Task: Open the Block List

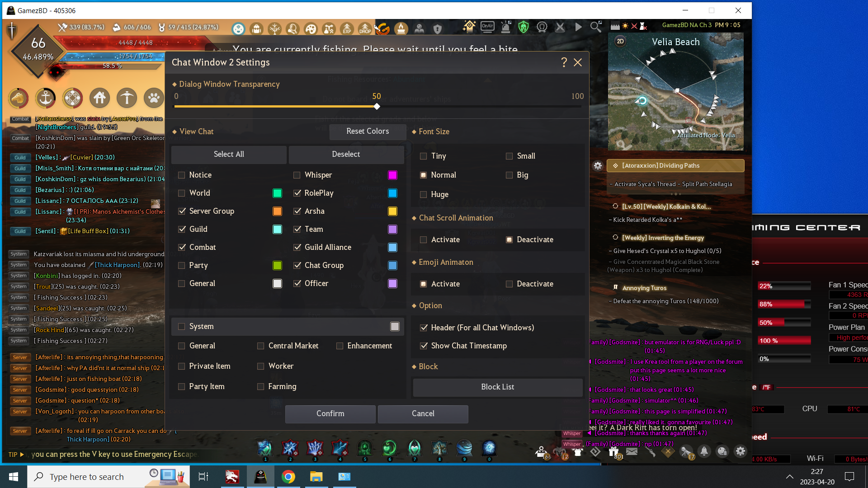Action: pyautogui.click(x=497, y=387)
